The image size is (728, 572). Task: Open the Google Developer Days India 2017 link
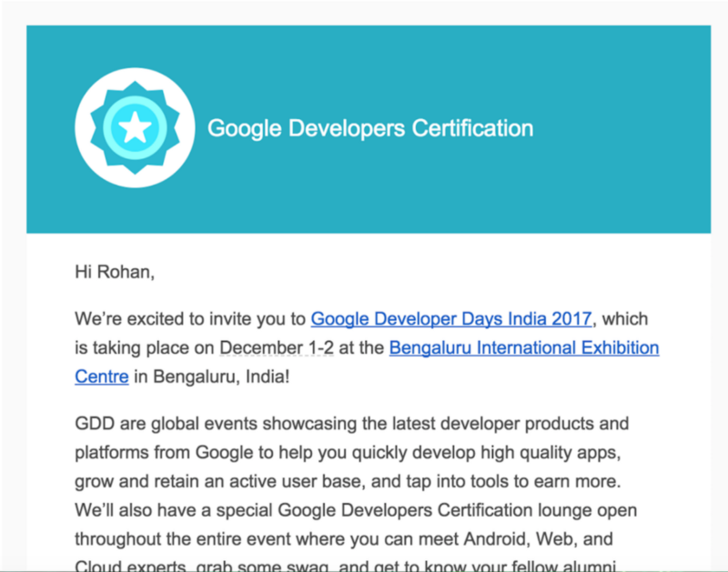[x=451, y=319]
